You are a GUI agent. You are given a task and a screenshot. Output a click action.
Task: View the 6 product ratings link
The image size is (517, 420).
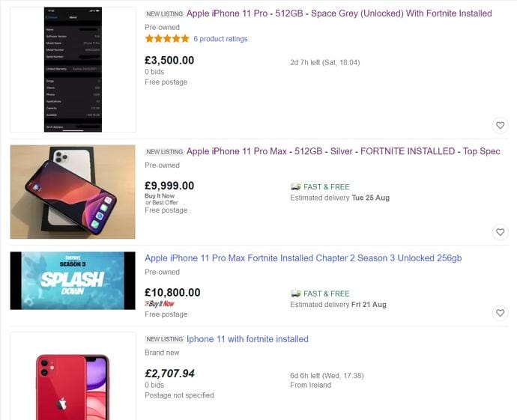tap(220, 39)
